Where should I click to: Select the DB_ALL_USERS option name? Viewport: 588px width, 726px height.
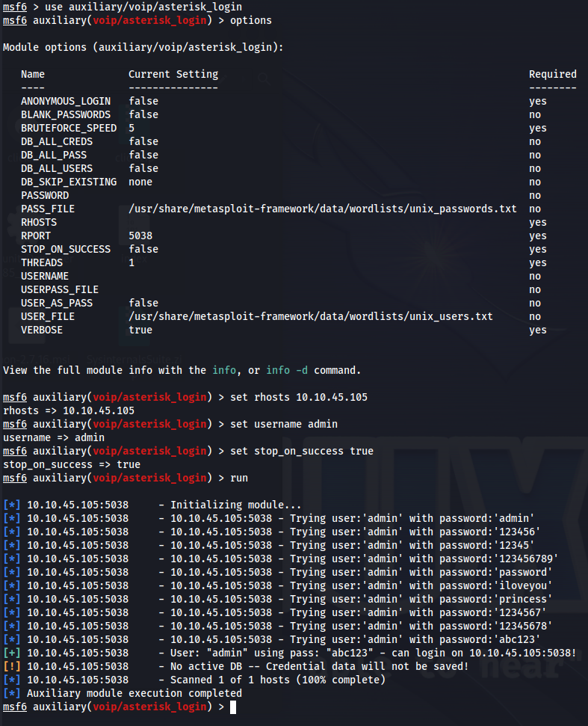click(57, 168)
